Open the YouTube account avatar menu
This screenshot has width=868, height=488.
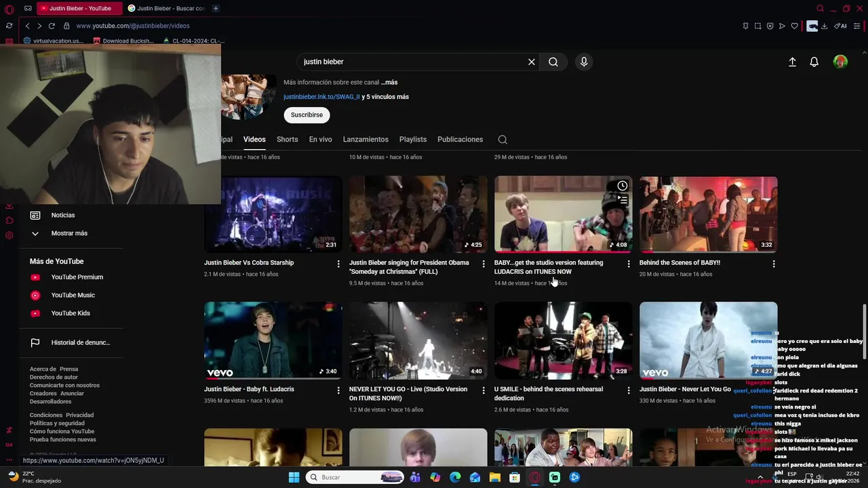click(840, 62)
